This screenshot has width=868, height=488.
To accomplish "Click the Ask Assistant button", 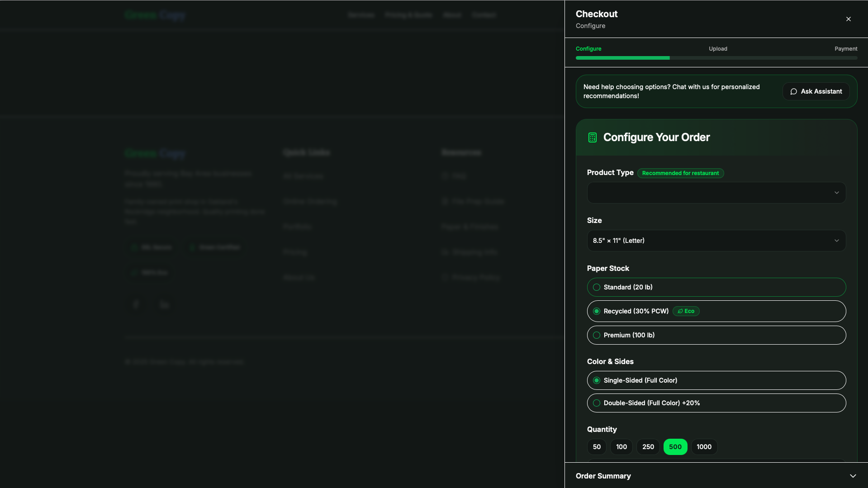I will point(816,91).
